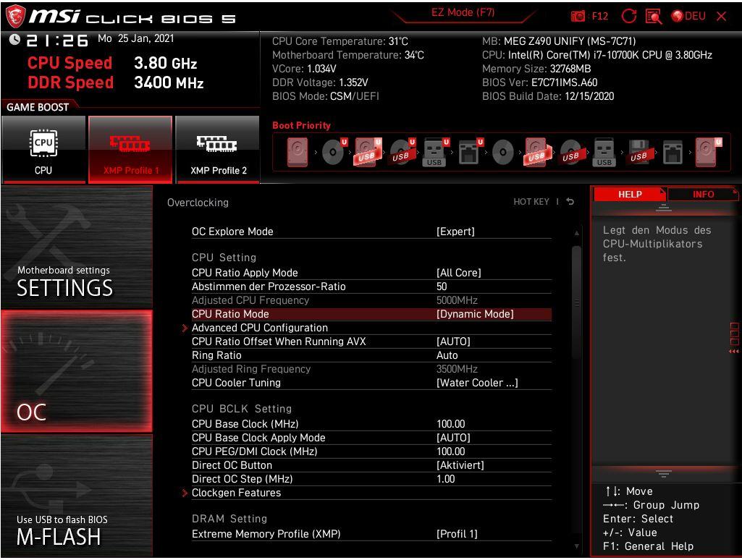Expand Advanced CPU Configuration submenu
The width and height of the screenshot is (742, 560).
(260, 328)
